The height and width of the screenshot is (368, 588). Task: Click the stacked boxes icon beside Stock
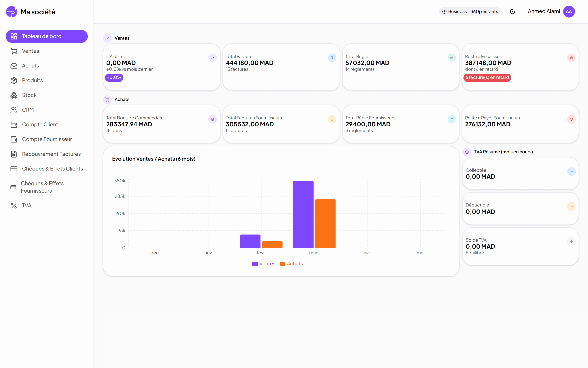pyautogui.click(x=14, y=95)
